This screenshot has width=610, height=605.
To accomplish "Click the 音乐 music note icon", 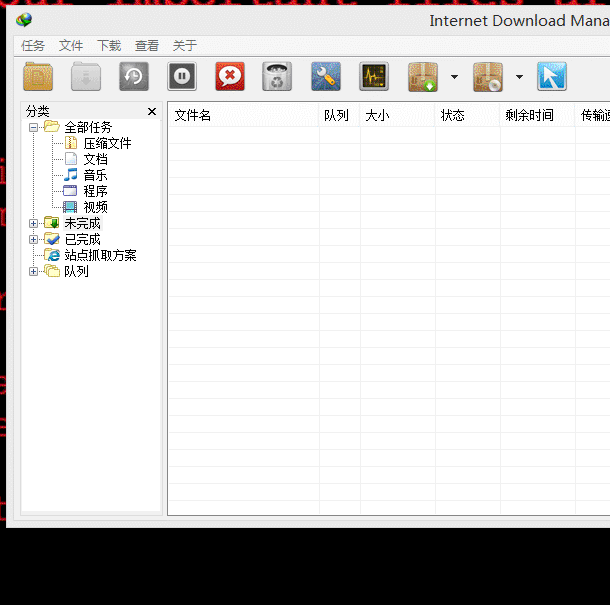I will coord(71,175).
